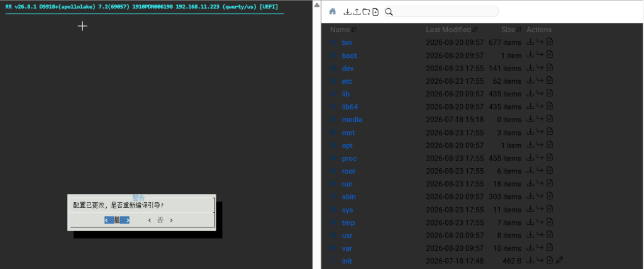The image size is (644, 269).
Task: Move the dev folder
Action: click(x=540, y=67)
